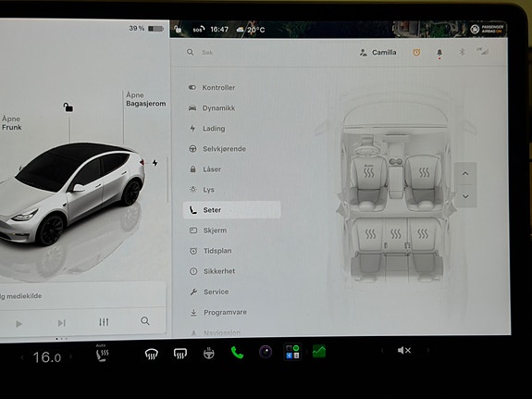This screenshot has width=532, height=399.
Task: Unmute the volume speaker icon
Action: coord(404,350)
